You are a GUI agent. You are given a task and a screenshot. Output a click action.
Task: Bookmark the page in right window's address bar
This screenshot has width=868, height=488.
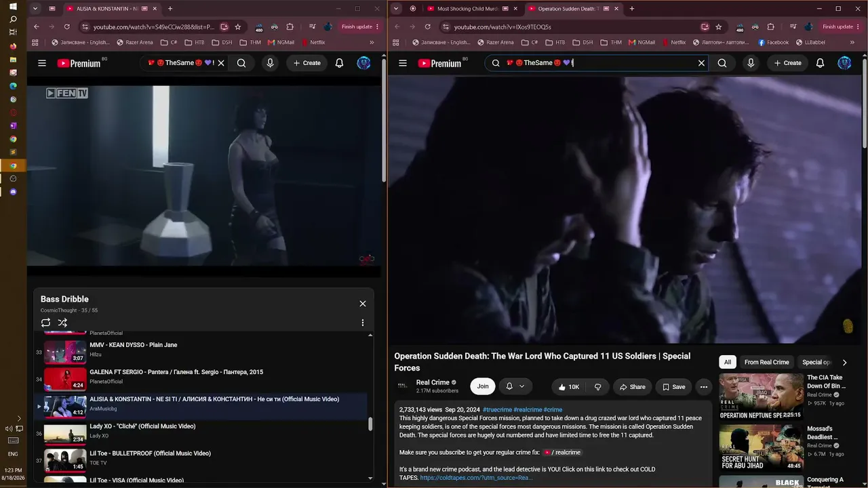tap(719, 27)
